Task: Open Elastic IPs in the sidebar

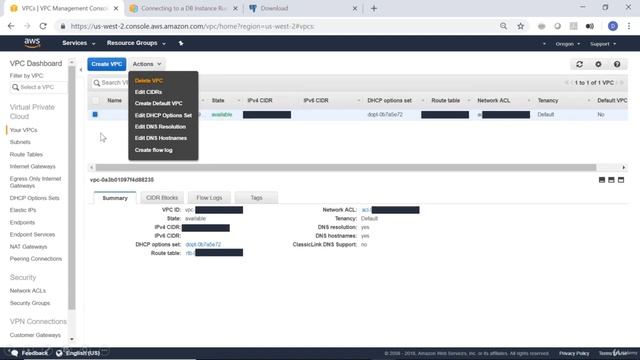Action: [x=23, y=210]
